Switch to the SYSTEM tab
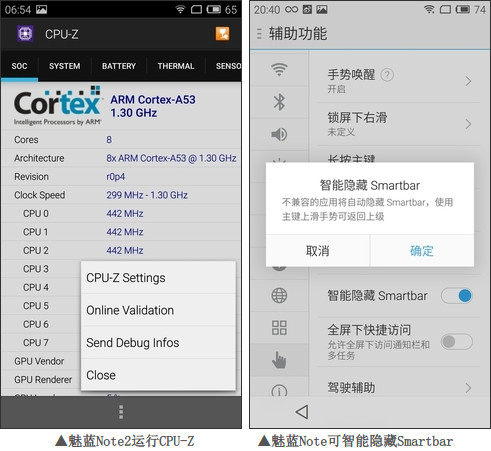Screen dimensions: 491x451 [x=64, y=66]
